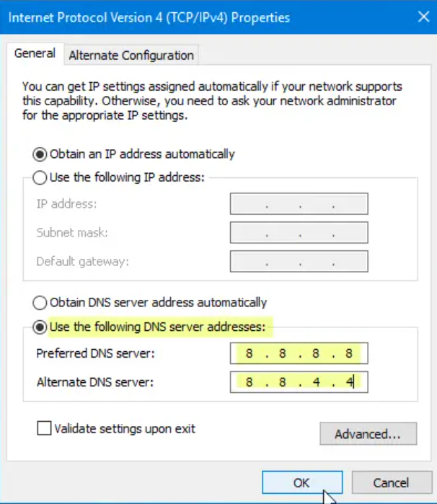Click the Subnet mask input field
The image size is (437, 504).
point(299,232)
